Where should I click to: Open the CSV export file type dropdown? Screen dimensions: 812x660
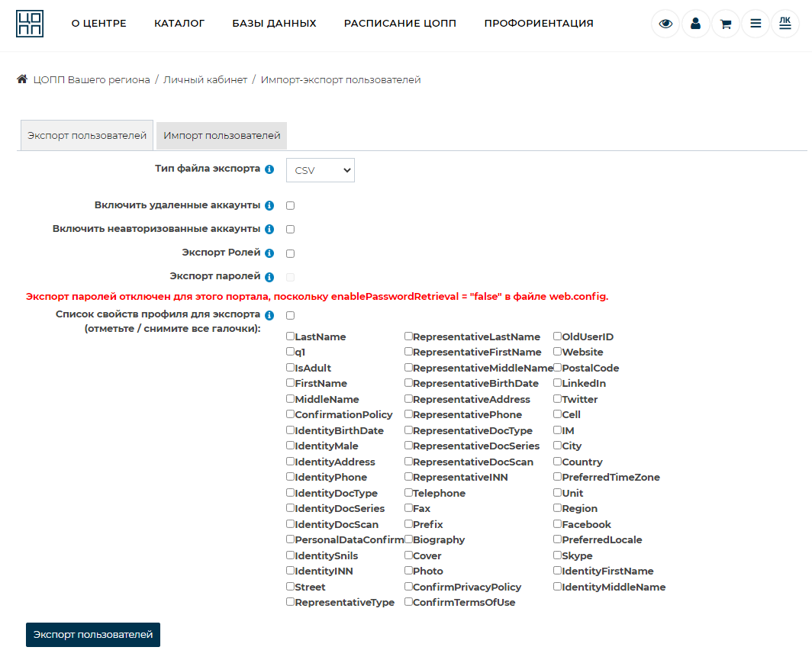[321, 171]
